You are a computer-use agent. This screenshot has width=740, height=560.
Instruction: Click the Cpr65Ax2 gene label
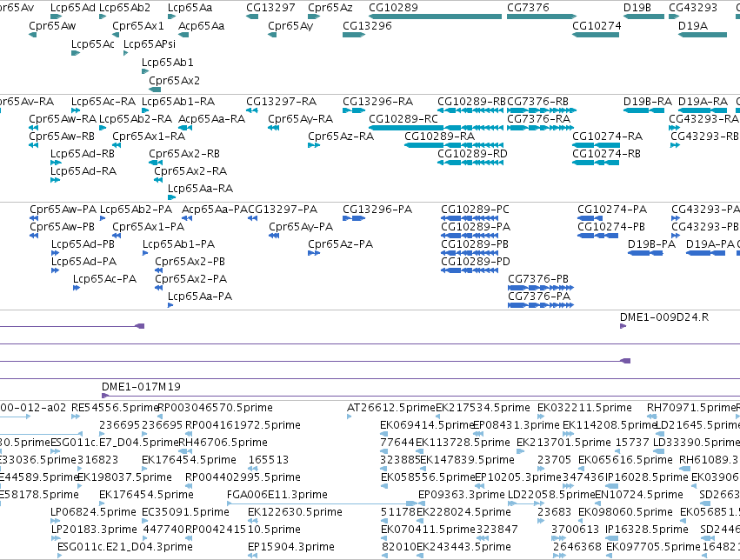[x=174, y=81]
